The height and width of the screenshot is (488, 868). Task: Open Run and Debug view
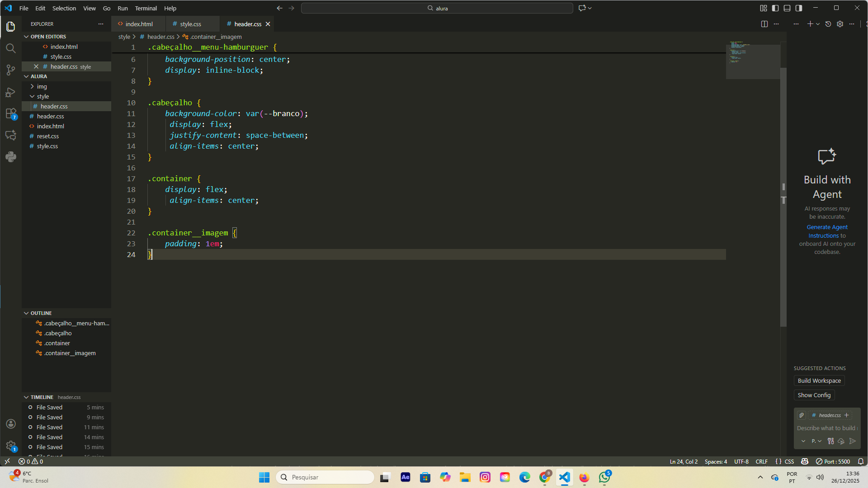(x=11, y=92)
